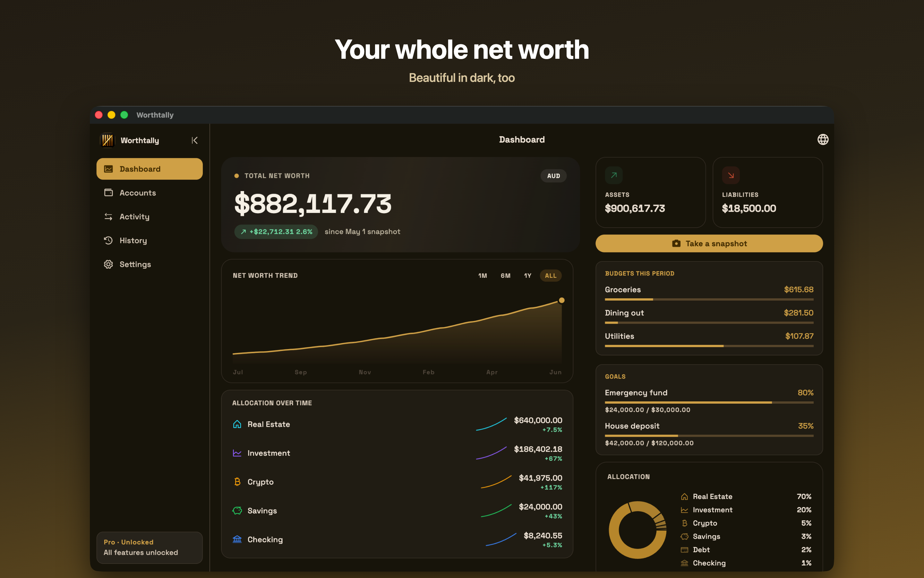The image size is (924, 578).
Task: Click the Investment purple sparkline
Action: coord(492,453)
